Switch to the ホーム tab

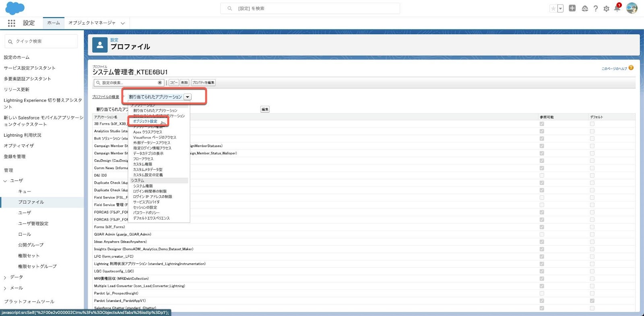click(x=54, y=23)
